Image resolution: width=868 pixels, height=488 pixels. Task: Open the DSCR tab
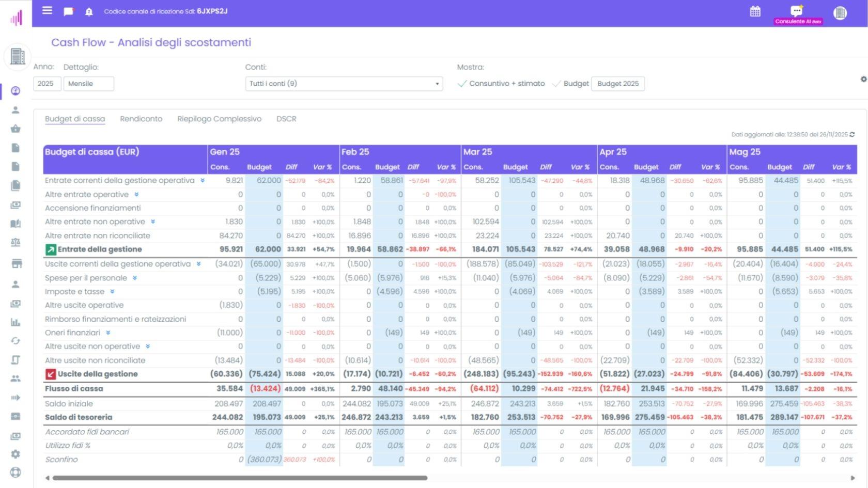pos(286,119)
